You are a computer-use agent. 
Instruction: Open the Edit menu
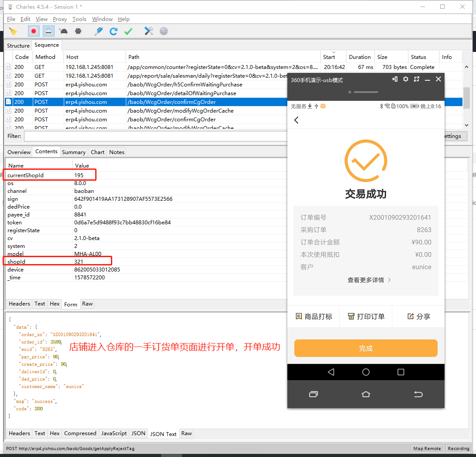point(25,19)
